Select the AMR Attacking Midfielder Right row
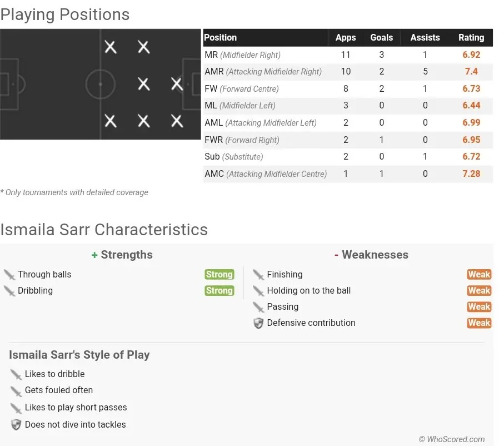504x446 pixels. (x=348, y=72)
